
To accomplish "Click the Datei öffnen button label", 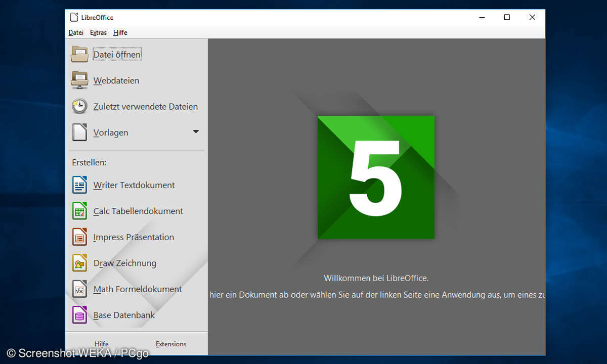I will click(117, 55).
